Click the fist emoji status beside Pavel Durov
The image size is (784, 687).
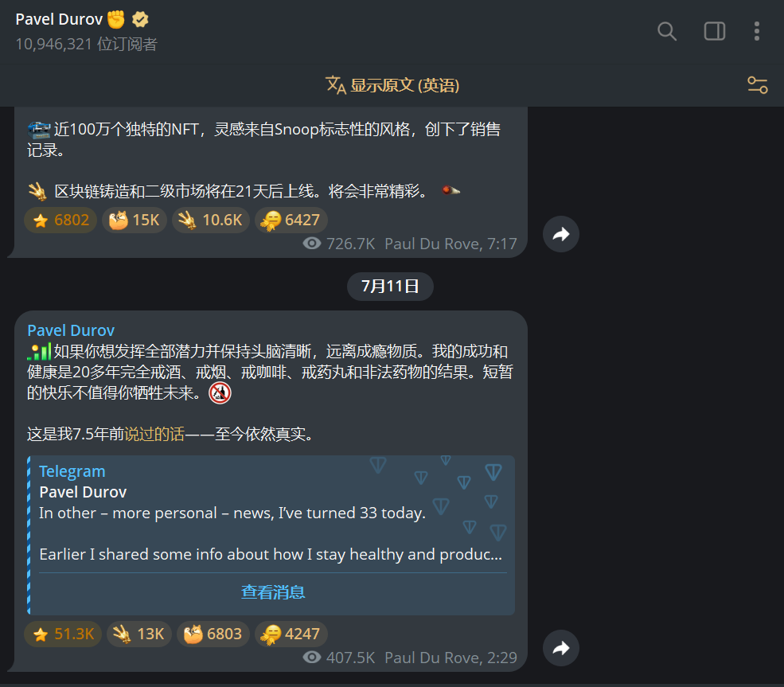pos(116,19)
